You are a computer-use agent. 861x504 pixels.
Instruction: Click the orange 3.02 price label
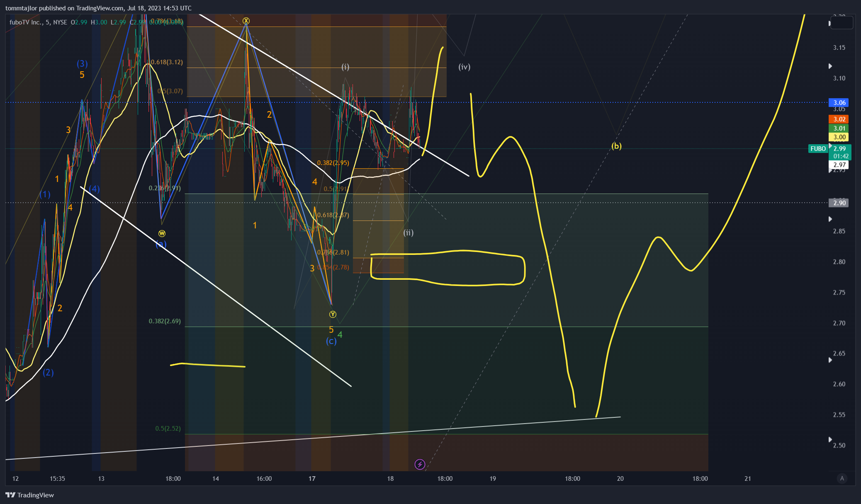click(x=839, y=119)
